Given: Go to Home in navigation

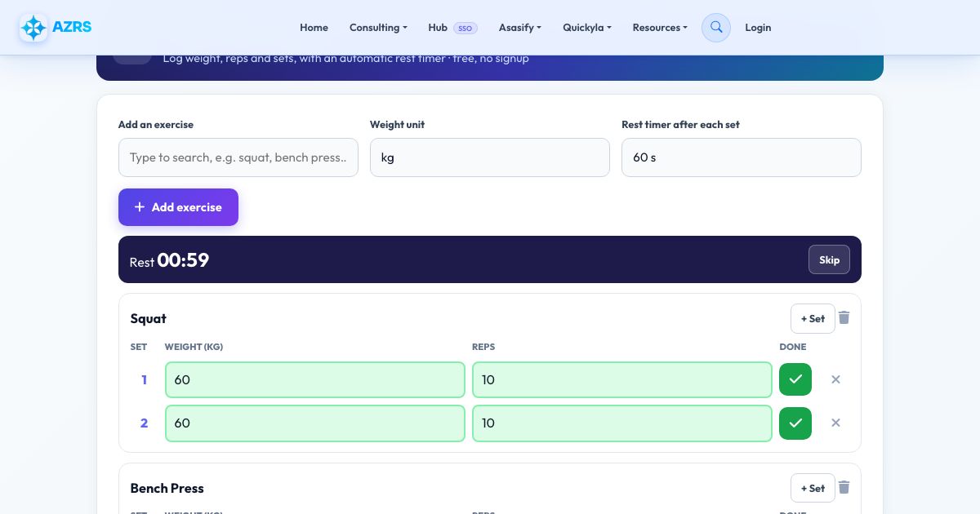Looking at the screenshot, I should (x=314, y=28).
